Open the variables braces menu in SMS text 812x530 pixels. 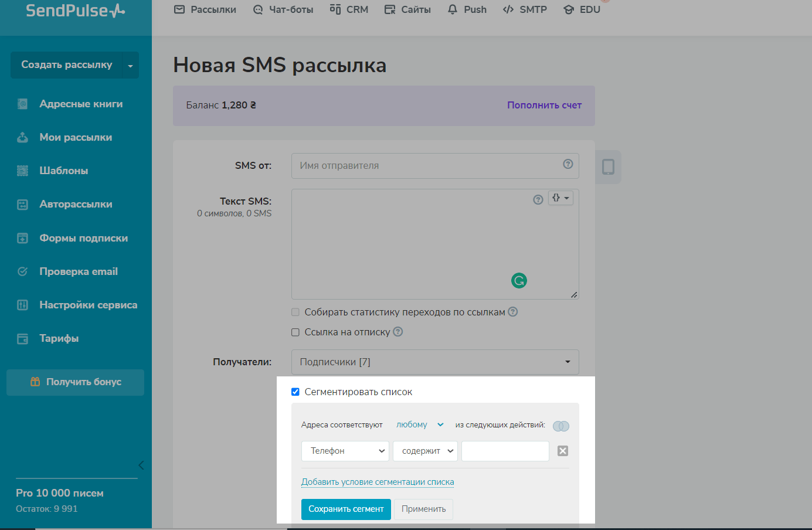coord(560,198)
